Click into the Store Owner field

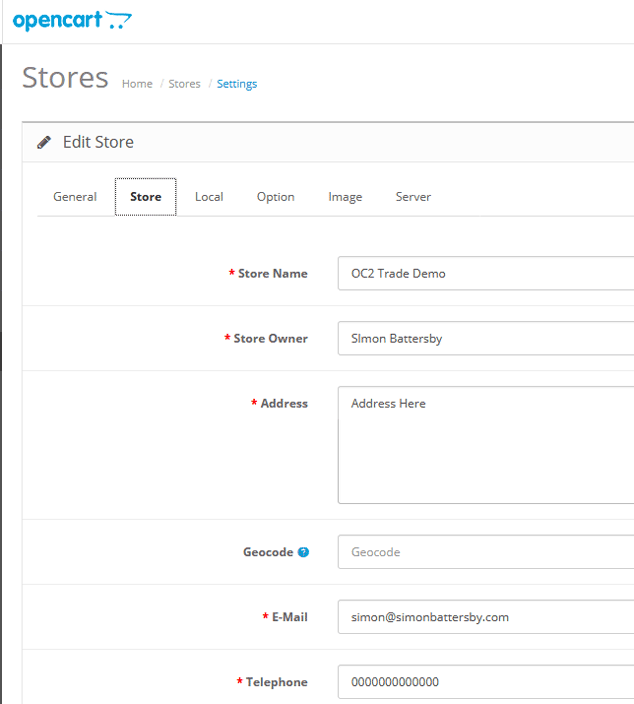coord(486,338)
